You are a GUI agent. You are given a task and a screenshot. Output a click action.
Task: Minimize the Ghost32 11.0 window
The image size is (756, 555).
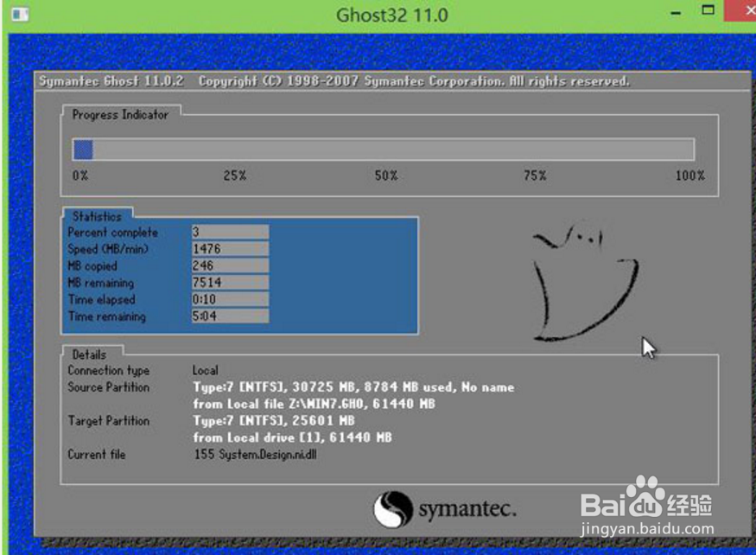pos(676,13)
